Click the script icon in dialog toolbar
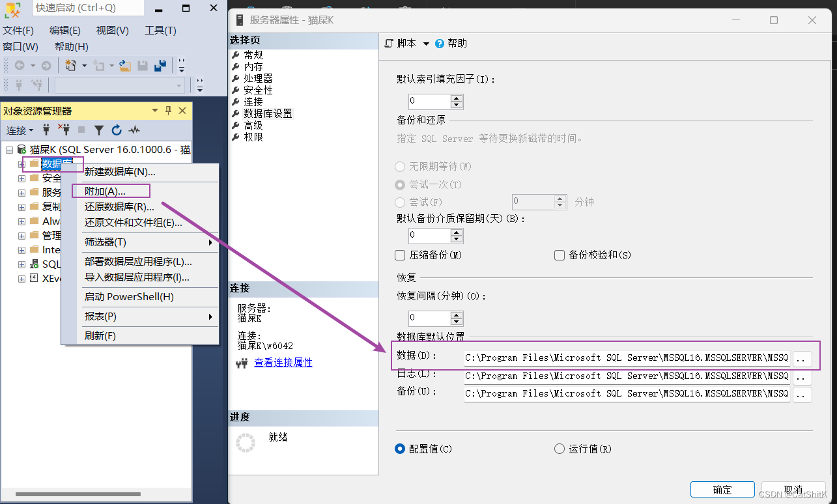Image resolution: width=837 pixels, height=504 pixels. click(x=389, y=44)
